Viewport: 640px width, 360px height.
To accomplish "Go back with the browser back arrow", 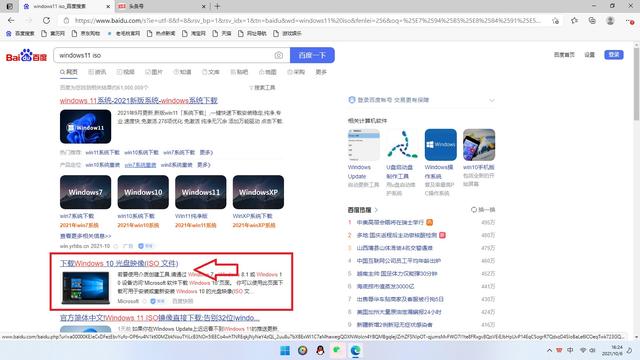I will [11, 20].
